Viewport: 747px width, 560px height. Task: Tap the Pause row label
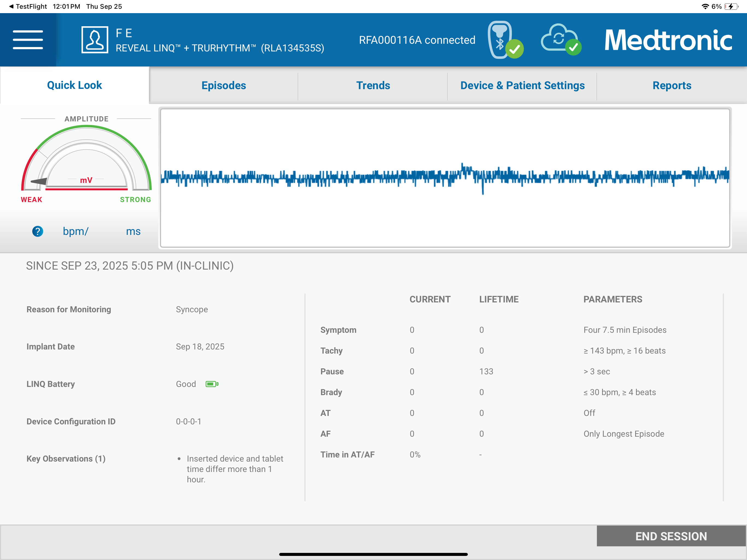[x=332, y=372]
